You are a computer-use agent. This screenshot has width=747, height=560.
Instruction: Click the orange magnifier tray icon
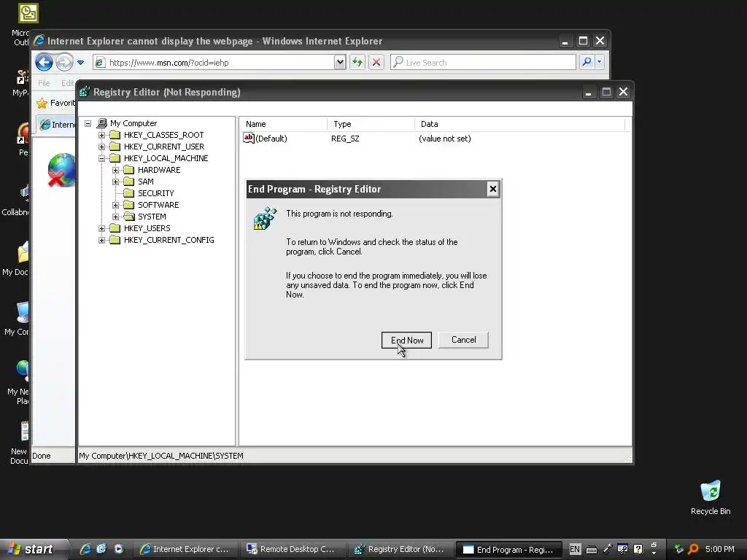click(693, 549)
